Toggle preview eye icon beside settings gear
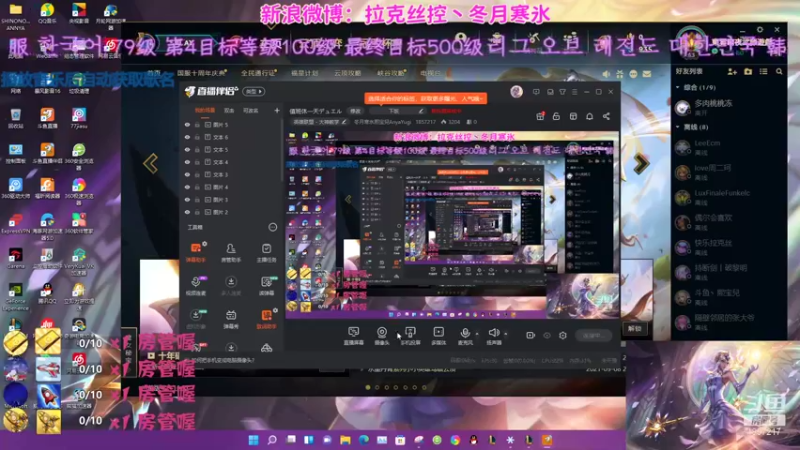The width and height of the screenshot is (800, 450). [x=547, y=335]
